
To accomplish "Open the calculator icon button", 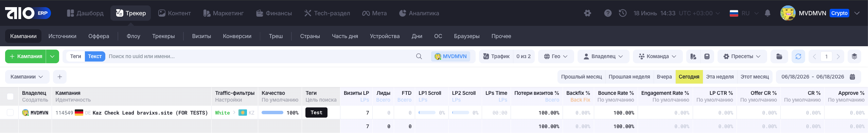I will [x=707, y=56].
